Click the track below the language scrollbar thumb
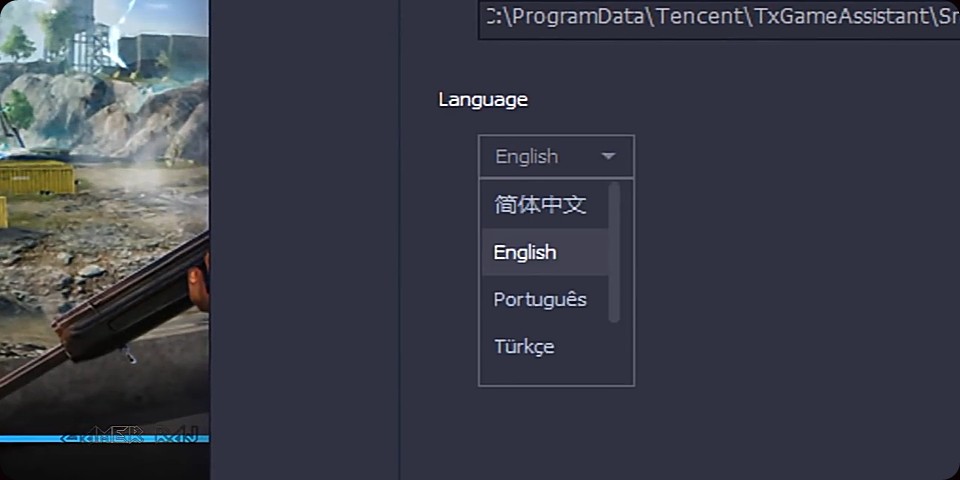The image size is (960, 480). pos(614,350)
